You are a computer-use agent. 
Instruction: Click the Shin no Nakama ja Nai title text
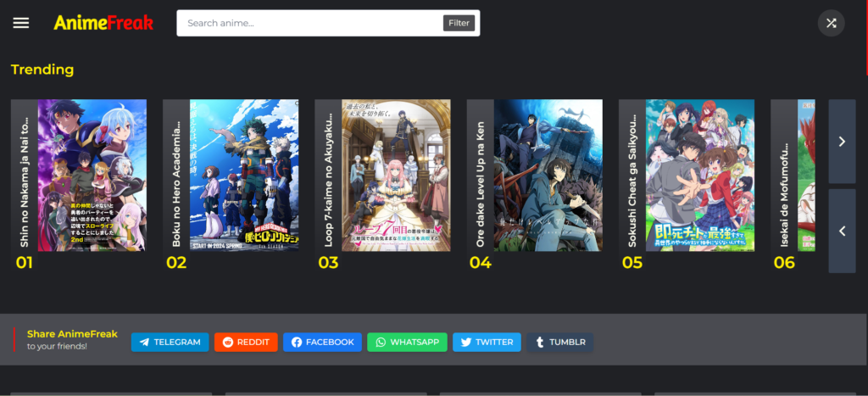25,181
